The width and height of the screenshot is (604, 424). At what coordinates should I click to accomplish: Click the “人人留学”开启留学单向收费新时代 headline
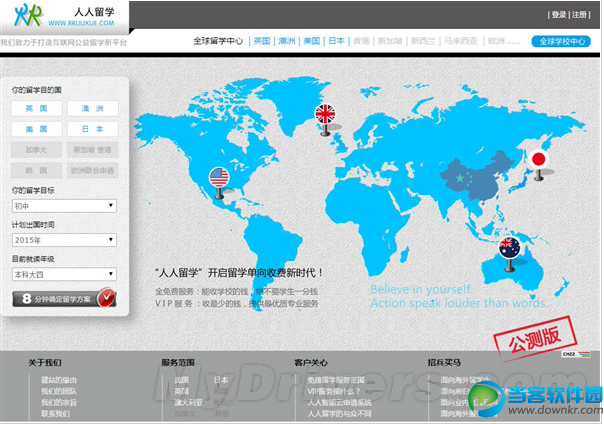click(x=239, y=273)
